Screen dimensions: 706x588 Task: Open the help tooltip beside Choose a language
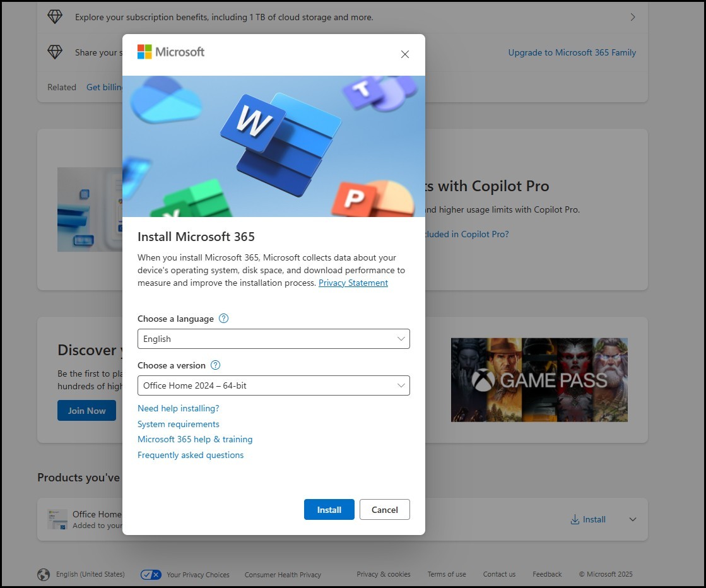(223, 319)
